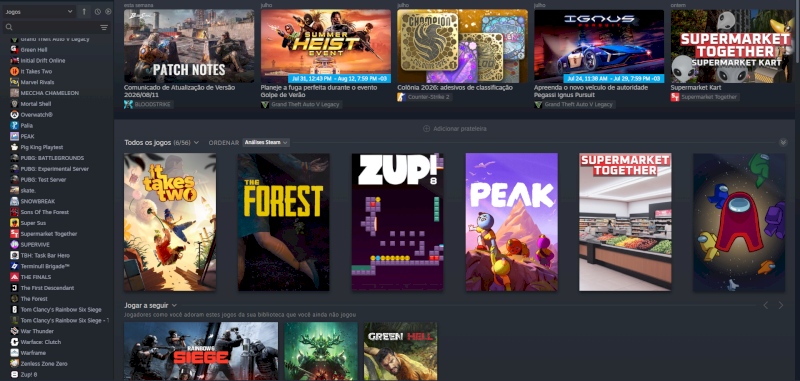
Task: Click the Zenless Zone Zero sidebar icon
Action: 14,364
